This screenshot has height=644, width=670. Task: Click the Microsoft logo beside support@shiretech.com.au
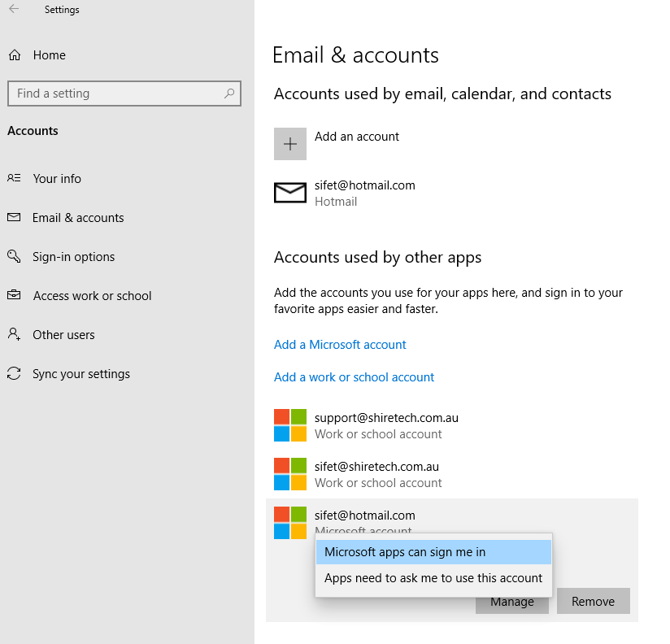point(290,425)
